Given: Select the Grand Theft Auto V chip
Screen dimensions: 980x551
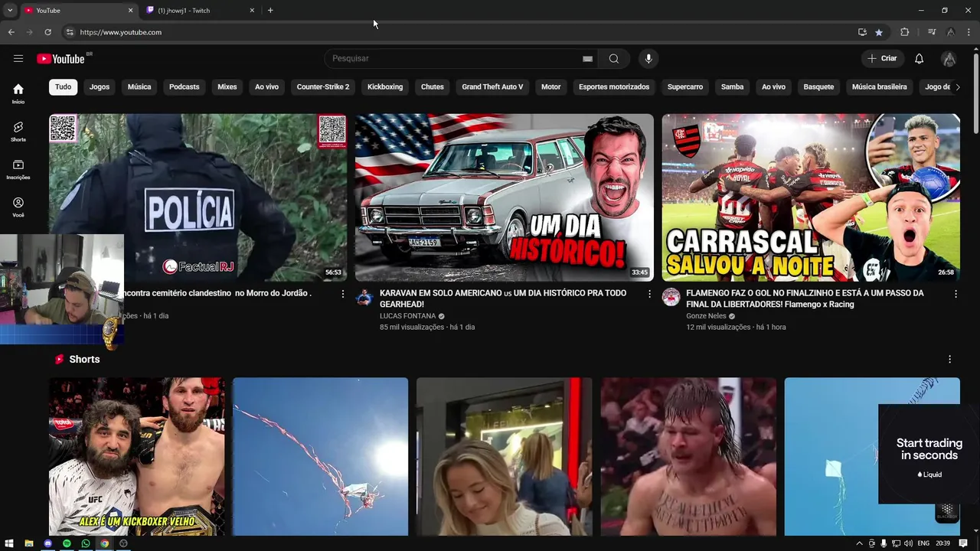Looking at the screenshot, I should pyautogui.click(x=492, y=87).
